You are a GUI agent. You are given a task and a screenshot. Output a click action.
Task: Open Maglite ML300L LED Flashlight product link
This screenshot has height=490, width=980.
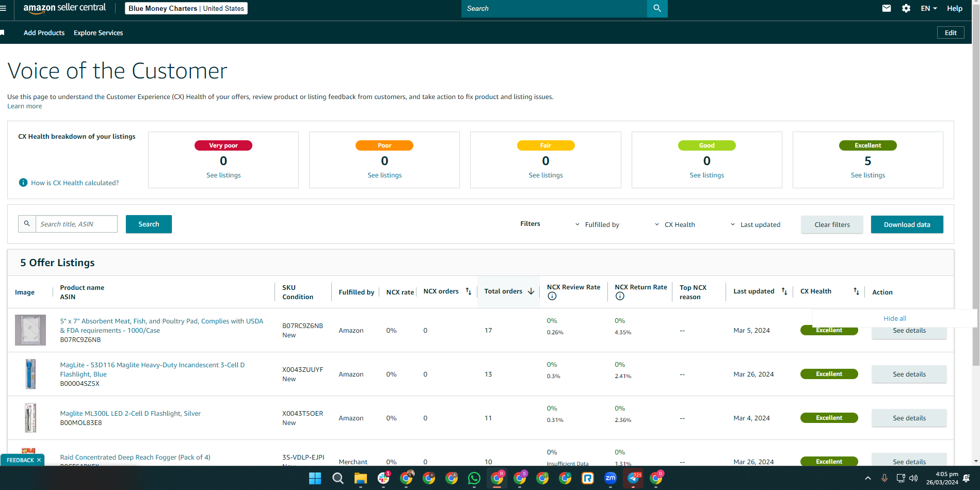(x=130, y=413)
